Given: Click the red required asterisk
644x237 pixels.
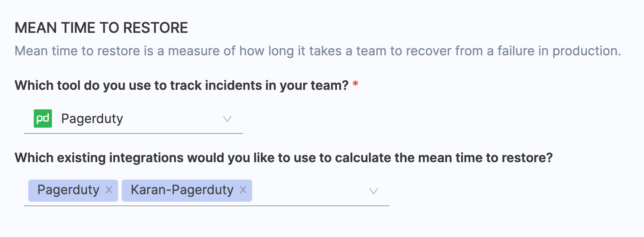Looking at the screenshot, I should point(355,85).
